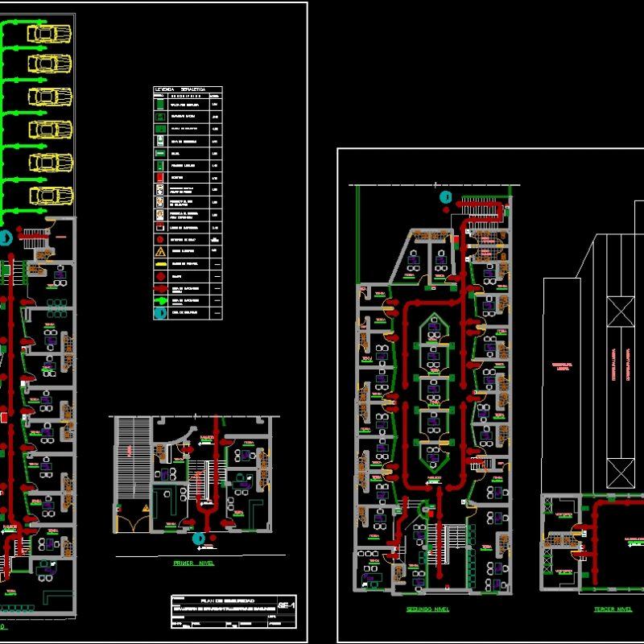Image resolution: width=644 pixels, height=644 pixels.
Task: Click the green evacuation arrow symbol in legend
Action: 159,300
